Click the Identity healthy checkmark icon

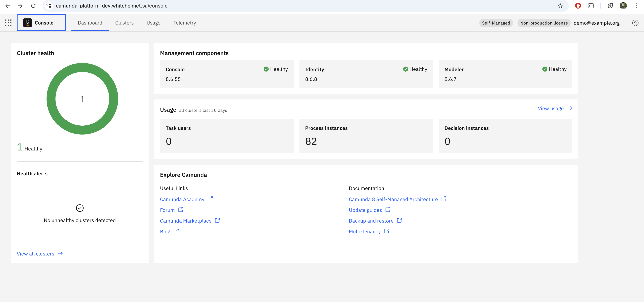click(x=406, y=69)
